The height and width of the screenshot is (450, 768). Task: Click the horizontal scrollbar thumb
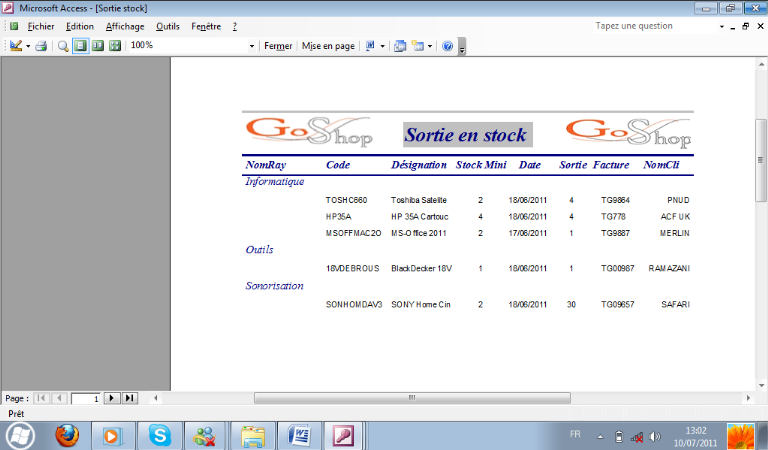(411, 398)
